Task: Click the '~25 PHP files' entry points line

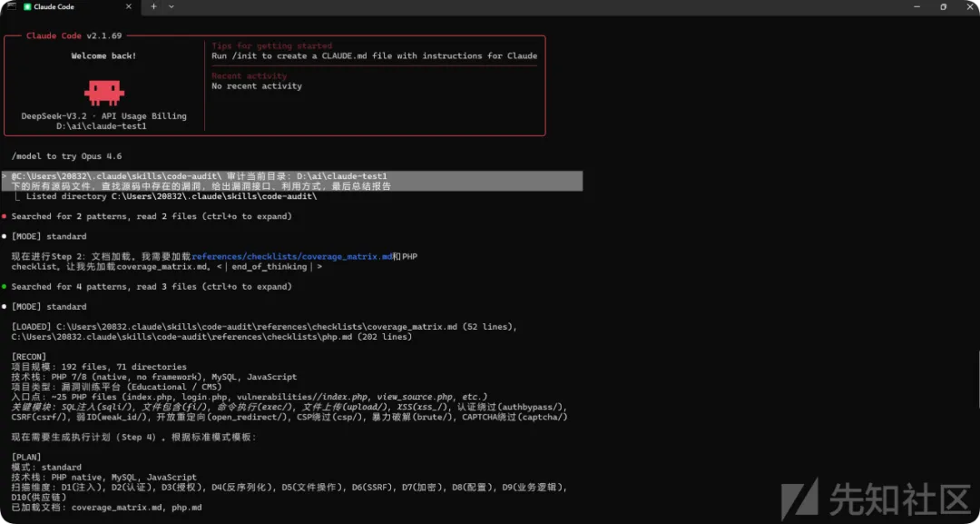Action: coord(250,397)
